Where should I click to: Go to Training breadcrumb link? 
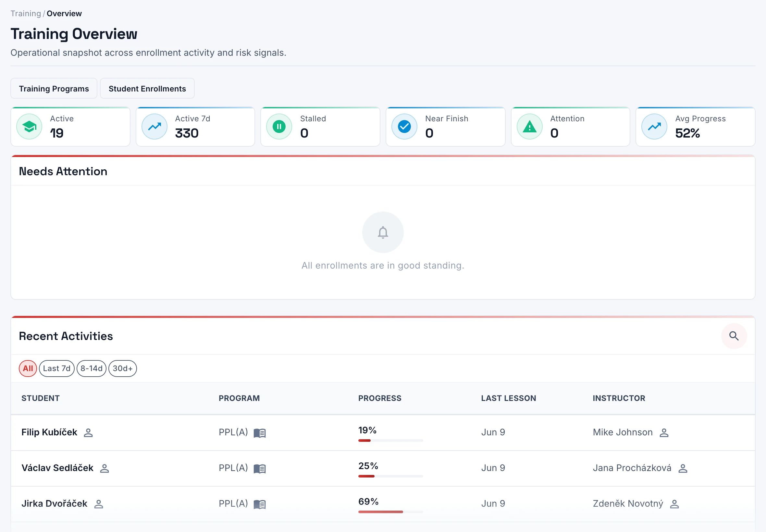[26, 14]
